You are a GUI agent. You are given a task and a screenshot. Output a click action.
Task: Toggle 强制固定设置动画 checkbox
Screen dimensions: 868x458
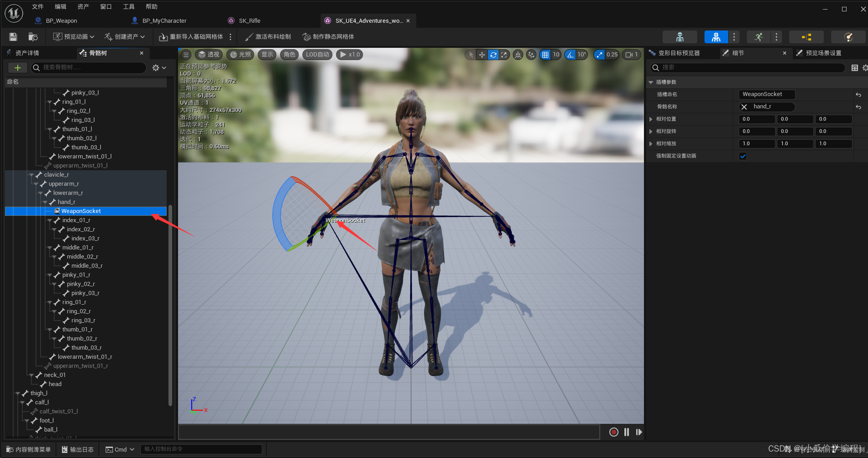[x=743, y=156]
